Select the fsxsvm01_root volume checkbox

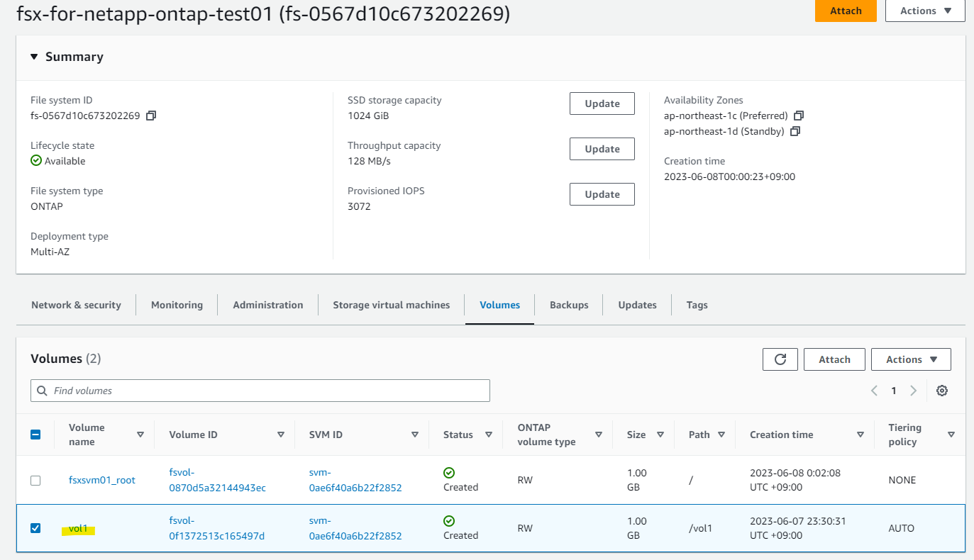(35, 480)
